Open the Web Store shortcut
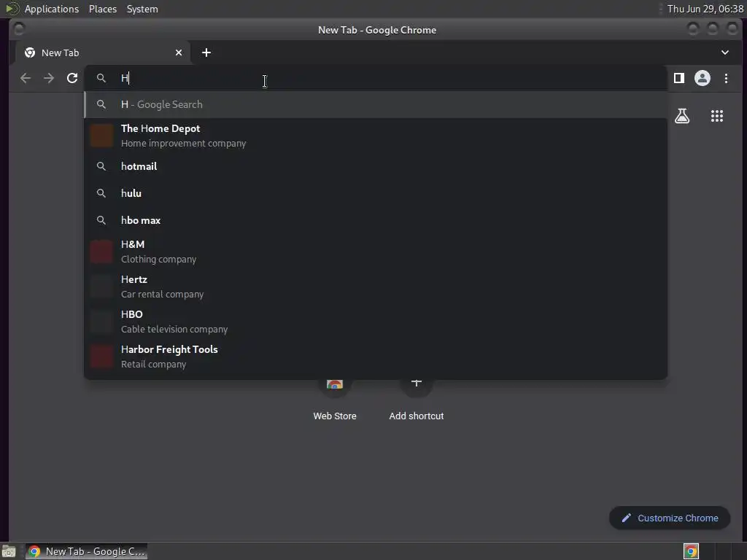Screen dimensions: 747x560 point(334,400)
